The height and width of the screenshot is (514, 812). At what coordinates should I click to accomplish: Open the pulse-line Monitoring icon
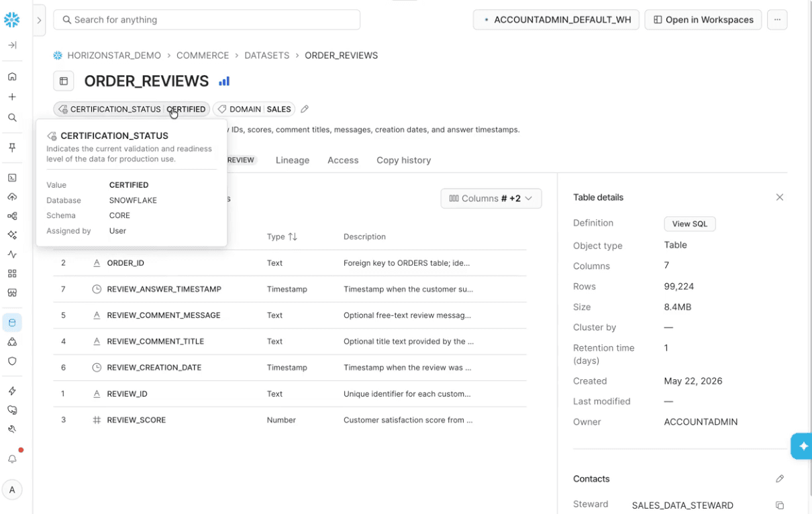(x=12, y=254)
